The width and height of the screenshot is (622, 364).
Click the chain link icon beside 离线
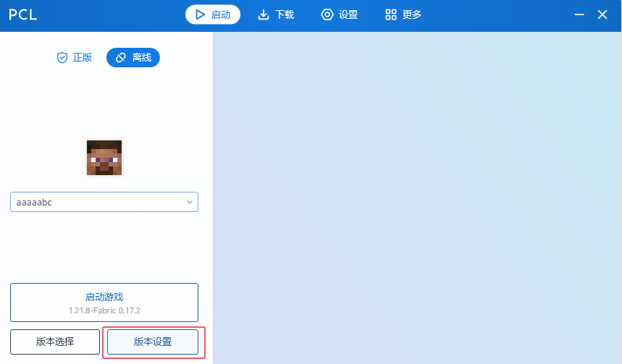coord(121,57)
